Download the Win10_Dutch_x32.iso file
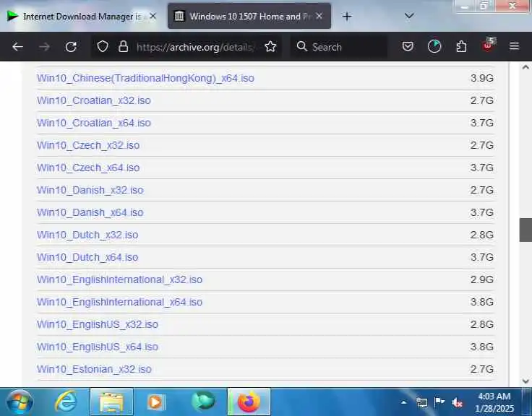The height and width of the screenshot is (416, 532). coord(87,235)
